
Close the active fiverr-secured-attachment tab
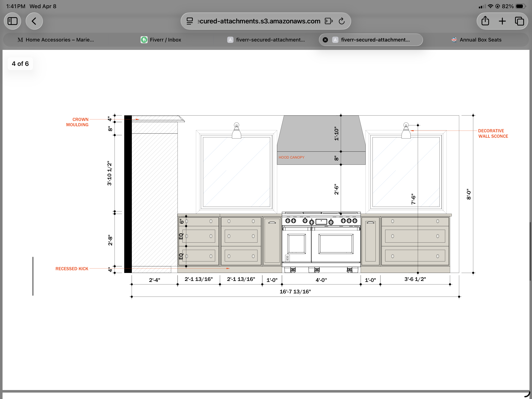325,40
